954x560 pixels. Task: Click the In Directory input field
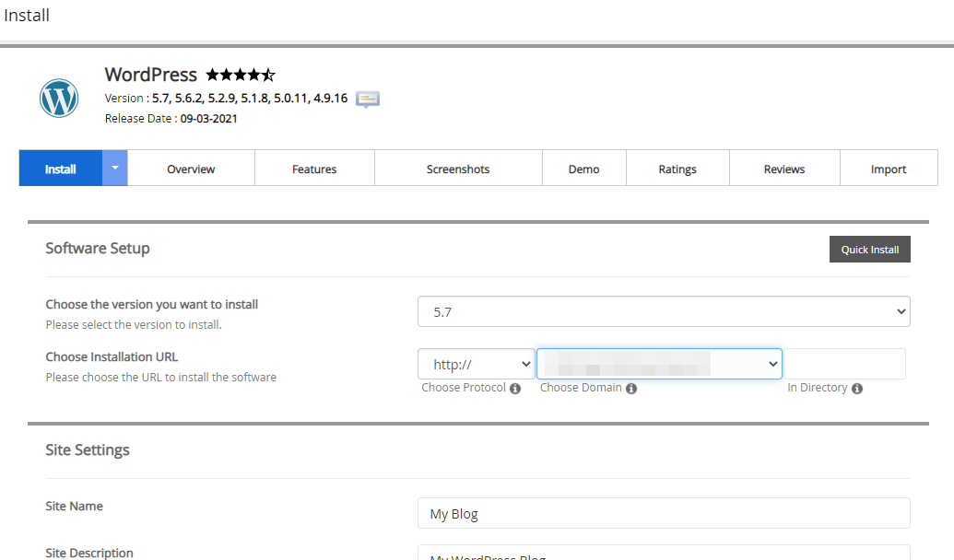point(844,364)
